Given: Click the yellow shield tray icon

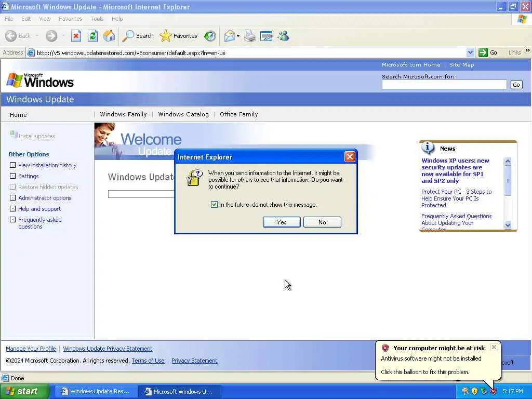Looking at the screenshot, I should tap(474, 391).
